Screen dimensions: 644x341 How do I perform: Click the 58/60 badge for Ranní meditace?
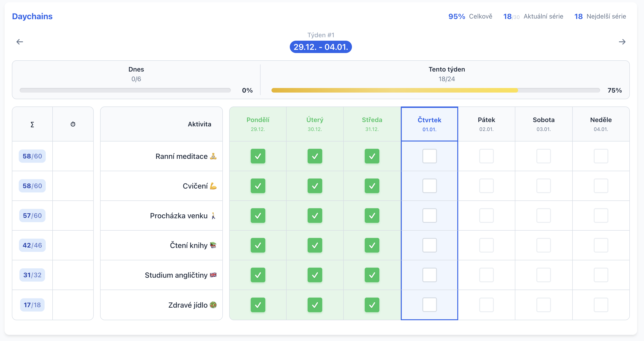[32, 156]
